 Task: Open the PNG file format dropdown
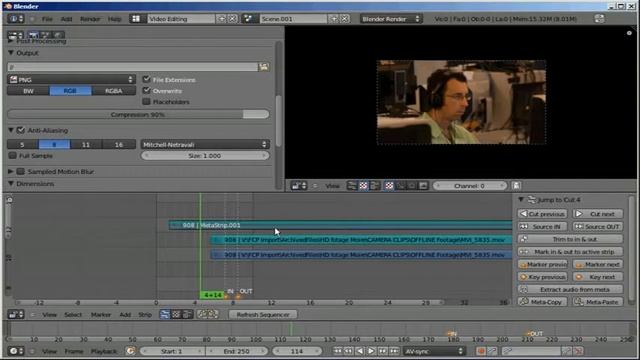71,79
